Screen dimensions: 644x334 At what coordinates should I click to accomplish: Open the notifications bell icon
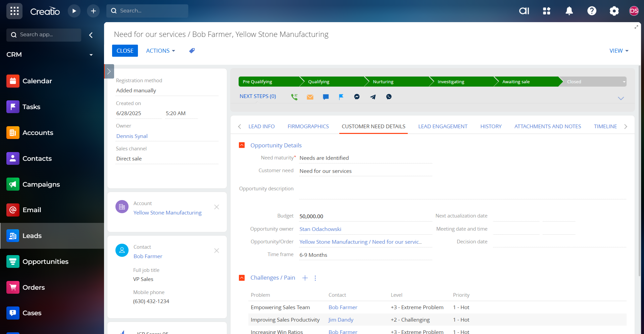tap(569, 11)
